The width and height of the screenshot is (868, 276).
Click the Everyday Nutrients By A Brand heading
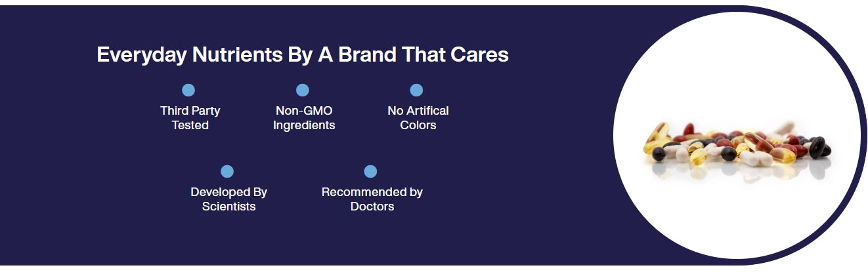(303, 54)
